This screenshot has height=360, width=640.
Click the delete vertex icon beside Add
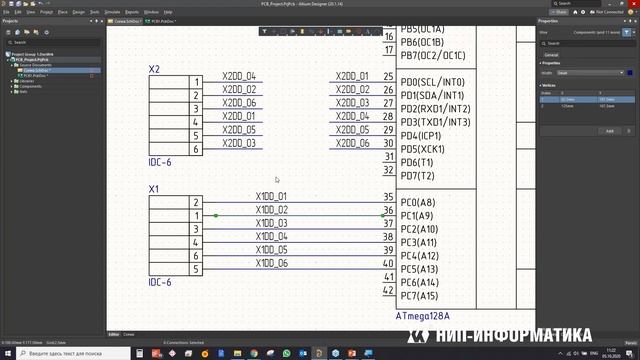pyautogui.click(x=629, y=131)
